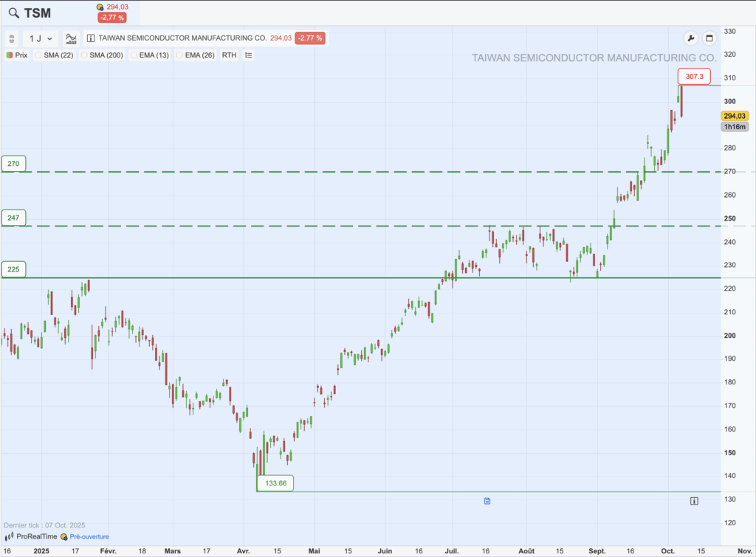Open the symbol search magnifier
The image size is (756, 557).
pyautogui.click(x=12, y=13)
